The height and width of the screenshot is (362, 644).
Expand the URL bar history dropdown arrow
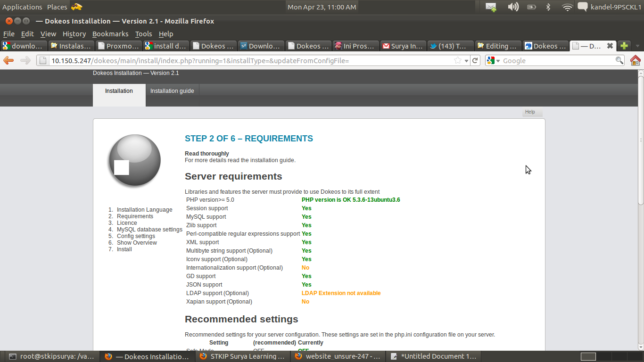click(466, 61)
